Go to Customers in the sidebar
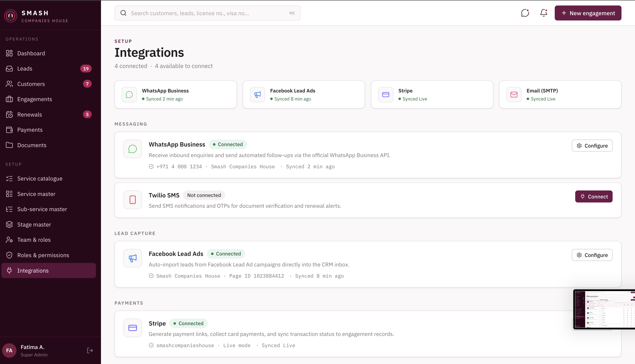The image size is (635, 364). [x=49, y=84]
